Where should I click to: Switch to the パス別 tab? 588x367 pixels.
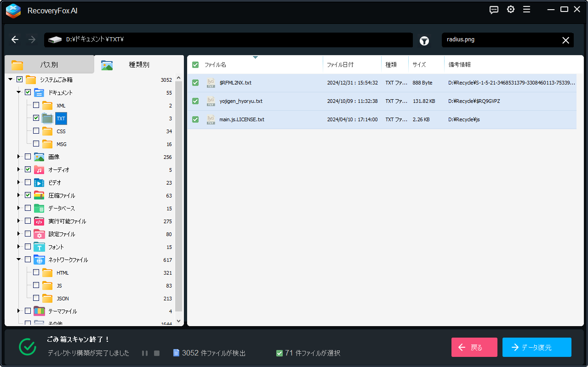[x=49, y=65]
